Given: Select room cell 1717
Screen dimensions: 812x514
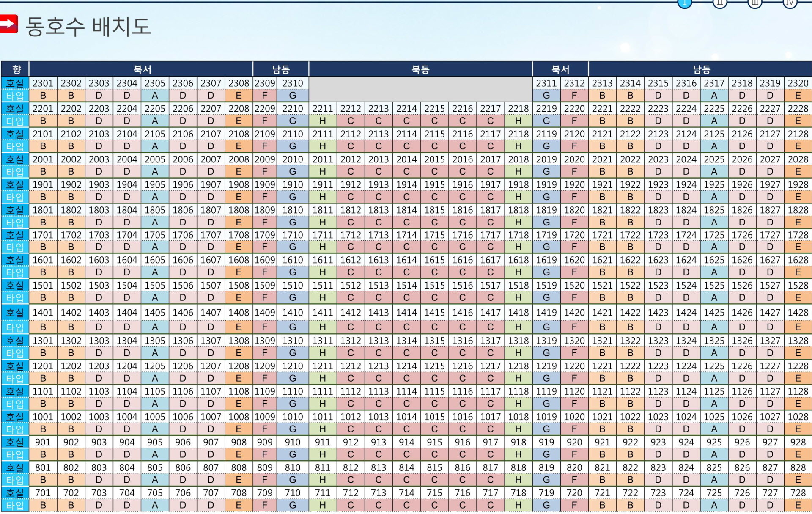Looking at the screenshot, I should pyautogui.click(x=490, y=235).
